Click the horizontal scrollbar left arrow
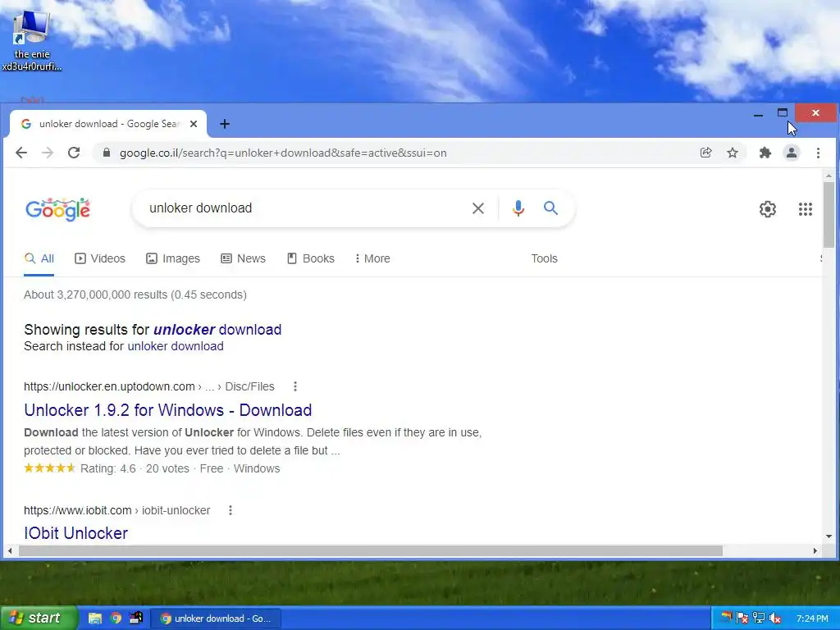 click(10, 550)
